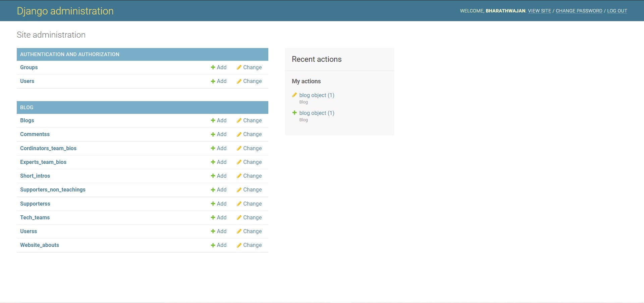Open Experts_team_bios model list
Image resolution: width=644 pixels, height=303 pixels.
tap(43, 162)
